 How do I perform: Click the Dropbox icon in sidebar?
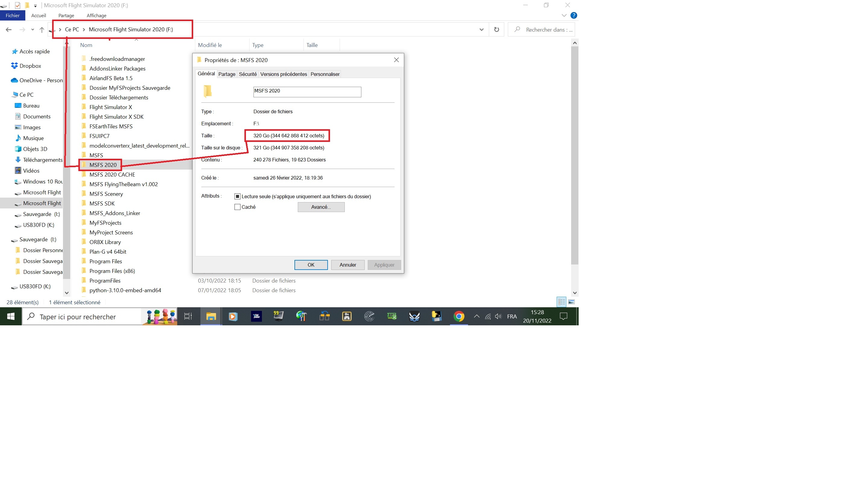tap(14, 66)
